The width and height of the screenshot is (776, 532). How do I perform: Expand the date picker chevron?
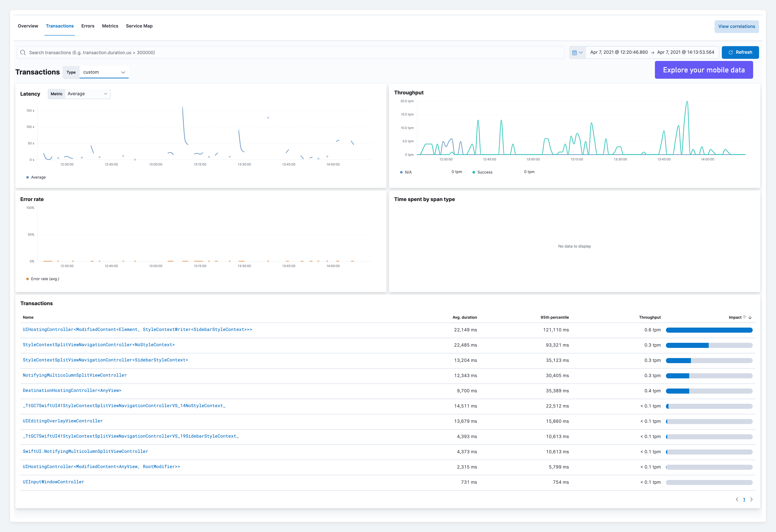click(581, 52)
